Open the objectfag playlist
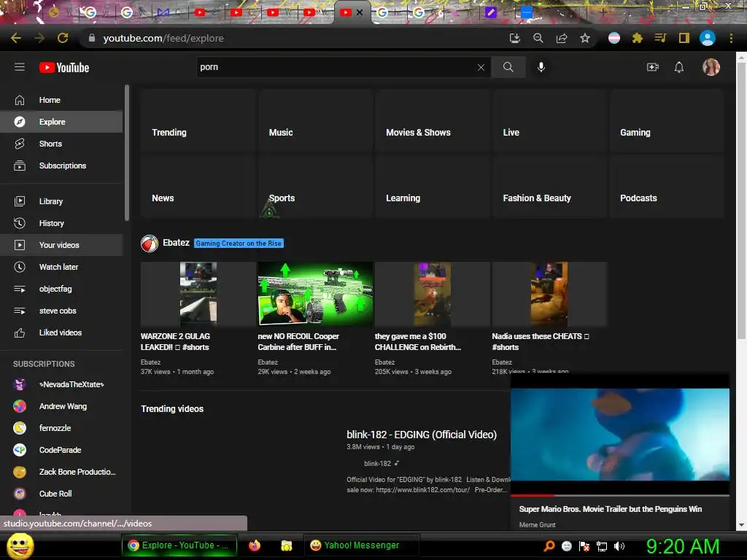Viewport: 747px width, 560px height. pyautogui.click(x=61, y=289)
